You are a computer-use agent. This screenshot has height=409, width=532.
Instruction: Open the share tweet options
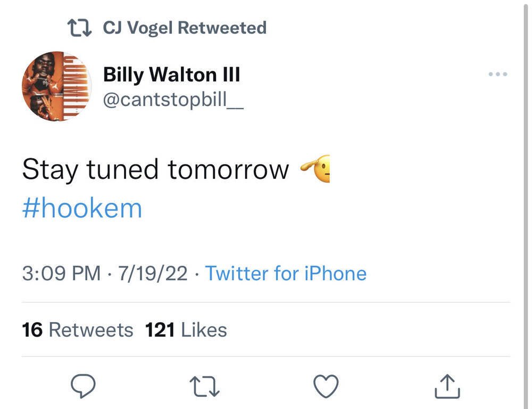click(x=447, y=386)
